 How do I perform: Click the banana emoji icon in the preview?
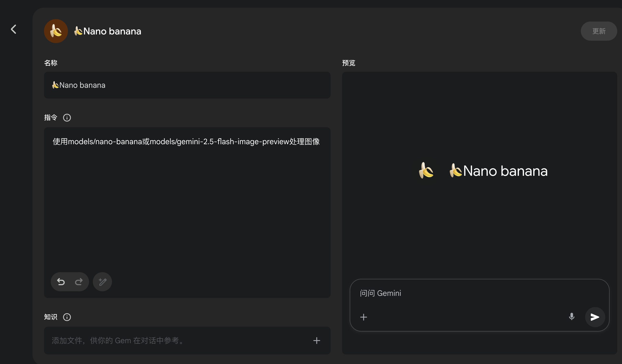pos(426,170)
